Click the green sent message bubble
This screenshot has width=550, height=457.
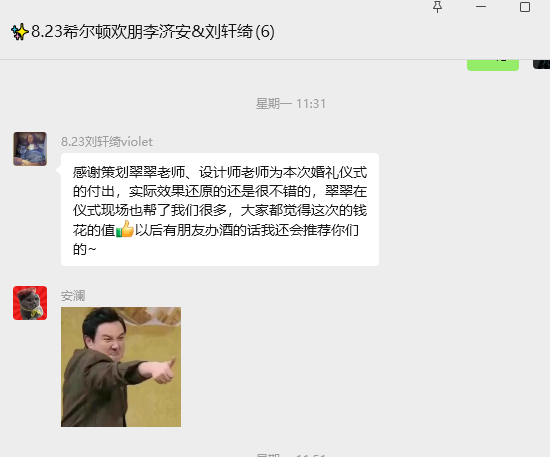pos(493,65)
